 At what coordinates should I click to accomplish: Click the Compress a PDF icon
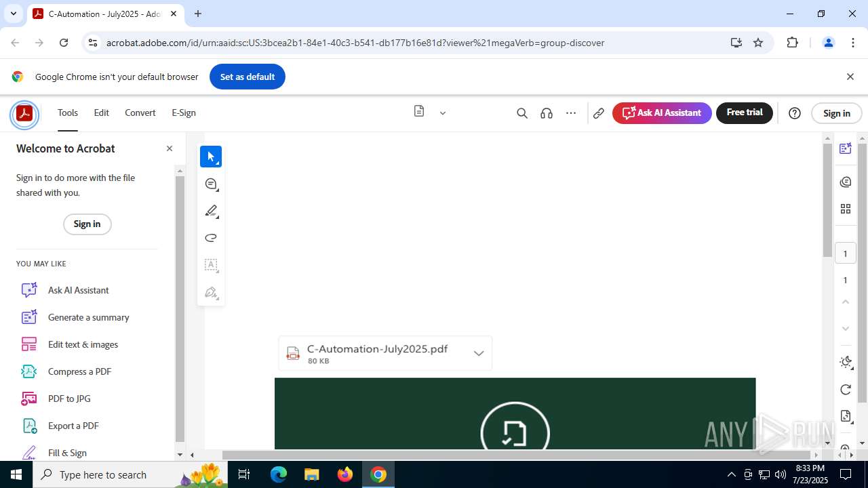point(29,371)
